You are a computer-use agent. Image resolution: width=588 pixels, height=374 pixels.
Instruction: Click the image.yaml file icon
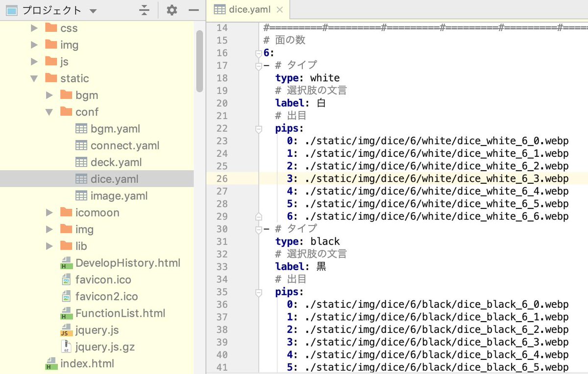[81, 196]
